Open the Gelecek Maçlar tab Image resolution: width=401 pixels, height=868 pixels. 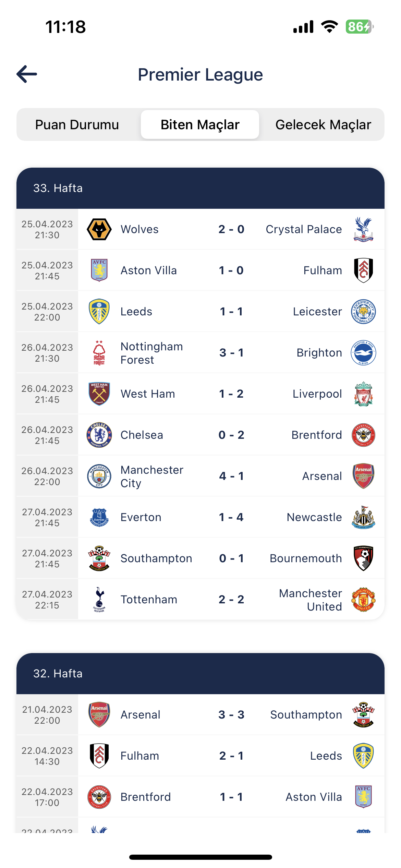tap(323, 125)
